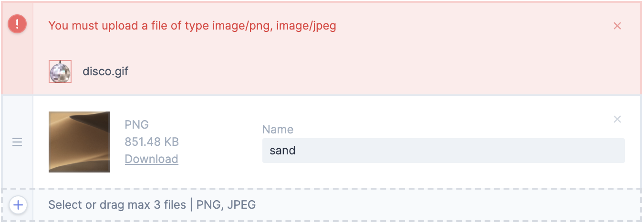The width and height of the screenshot is (644, 223).
Task: Dismiss the disco.gif upload error
Action: [x=617, y=26]
